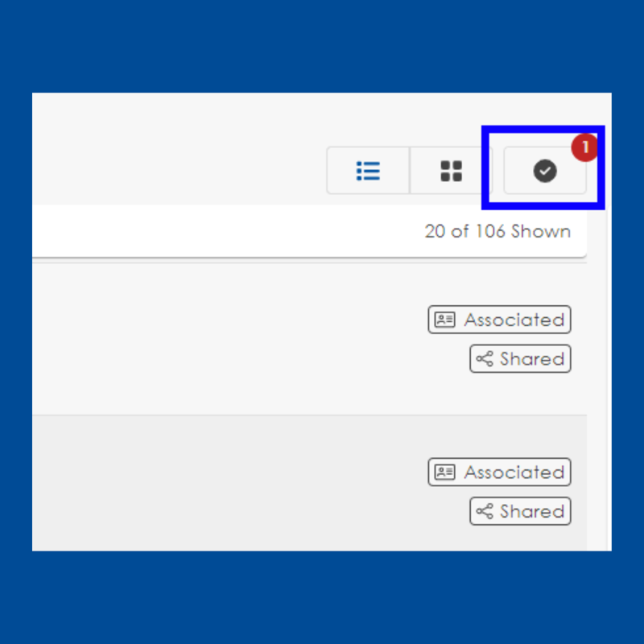The height and width of the screenshot is (644, 644).
Task: Click the '20 of 106 Shown' counter
Action: tap(497, 232)
